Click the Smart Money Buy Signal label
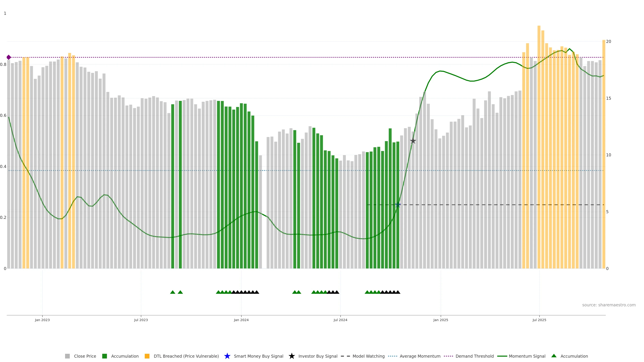The width and height of the screenshot is (644, 362). [x=258, y=356]
